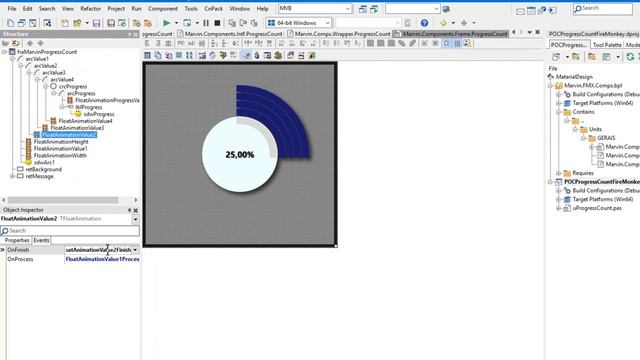Click the first grid icon in designer toolbar

point(147,55)
